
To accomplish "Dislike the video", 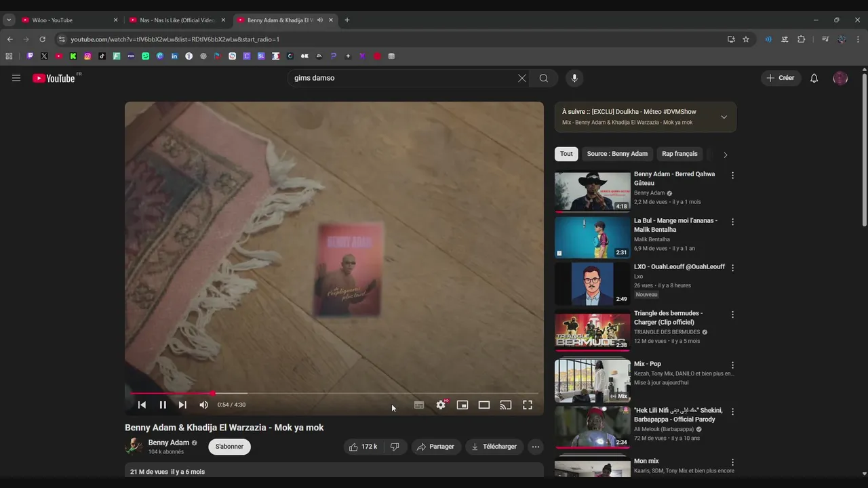I will tap(395, 447).
